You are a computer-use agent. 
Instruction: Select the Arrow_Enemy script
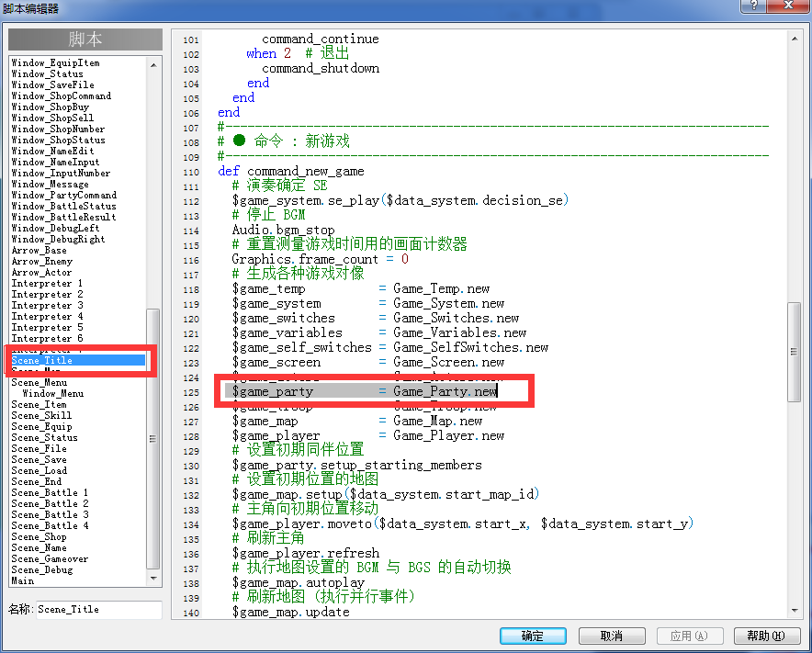(42, 261)
